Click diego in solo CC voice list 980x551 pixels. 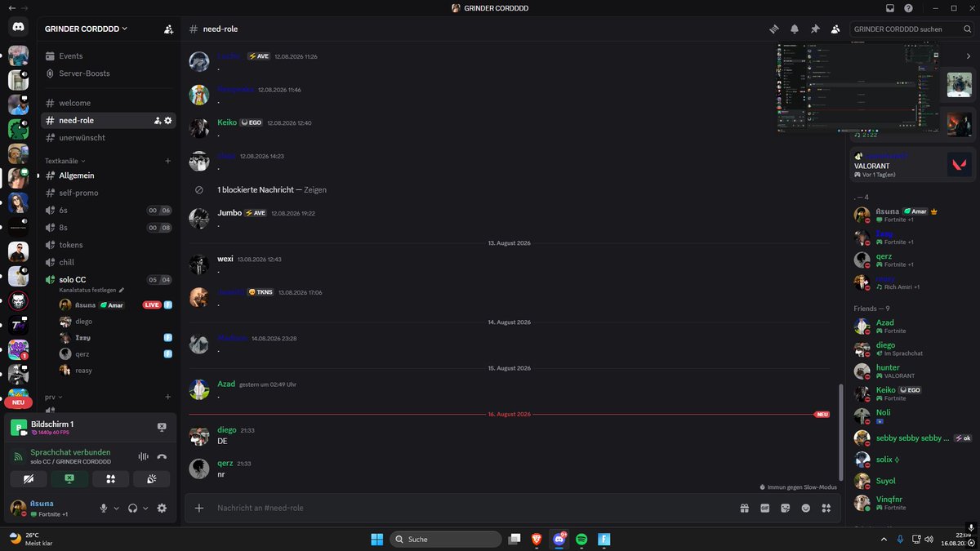click(114, 322)
